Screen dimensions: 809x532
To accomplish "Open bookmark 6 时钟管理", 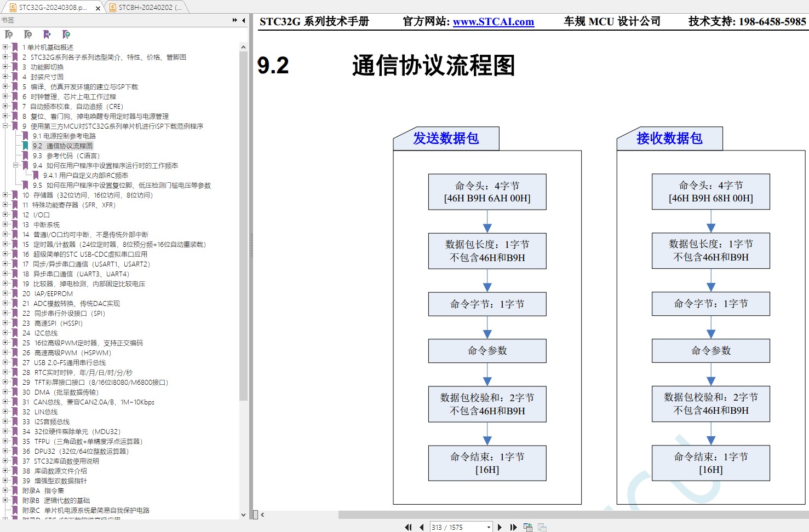I will 69,96.
